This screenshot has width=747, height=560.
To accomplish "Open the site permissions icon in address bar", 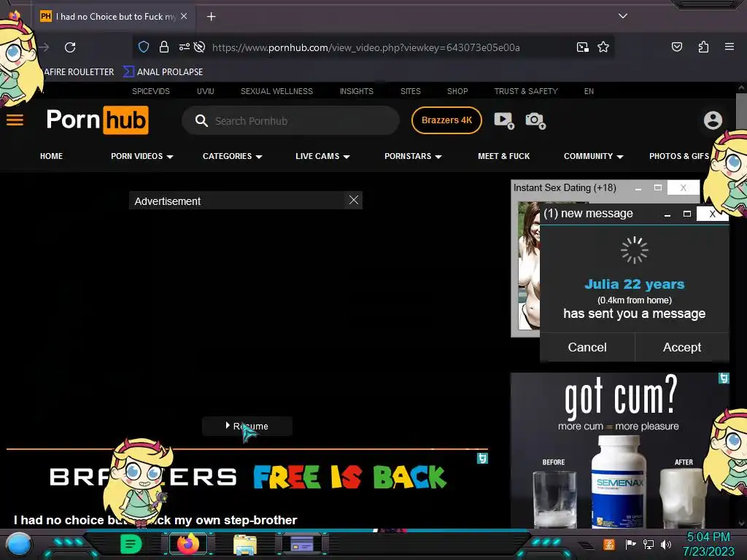I will (x=185, y=47).
